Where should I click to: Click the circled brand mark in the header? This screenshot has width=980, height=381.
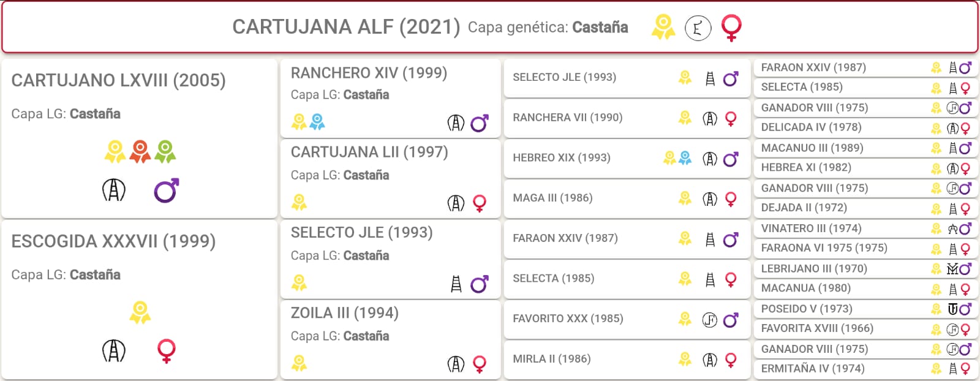coord(698,28)
